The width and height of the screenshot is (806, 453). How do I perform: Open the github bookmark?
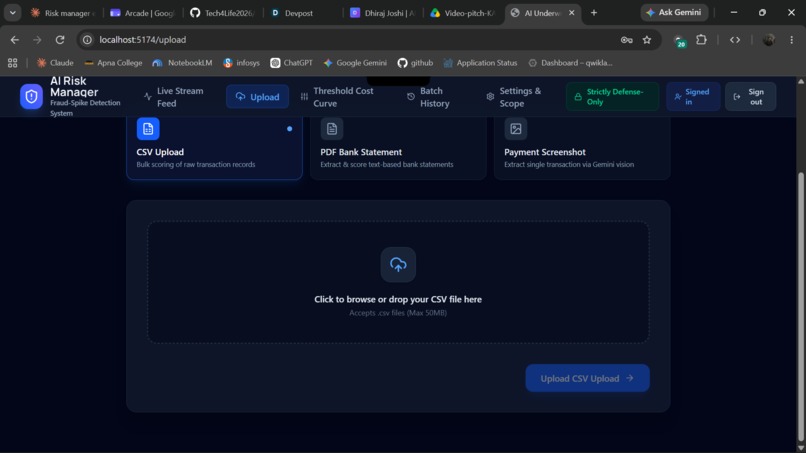415,63
